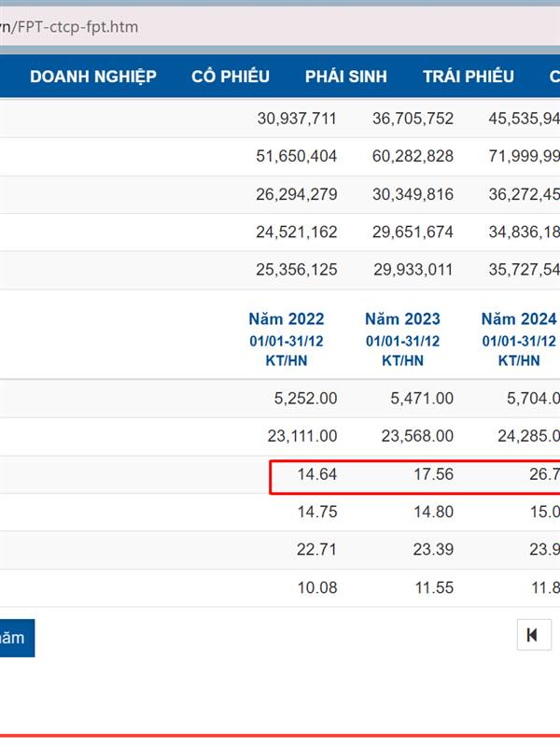Select the value 14.64
The width and height of the screenshot is (560, 747).
tap(316, 474)
